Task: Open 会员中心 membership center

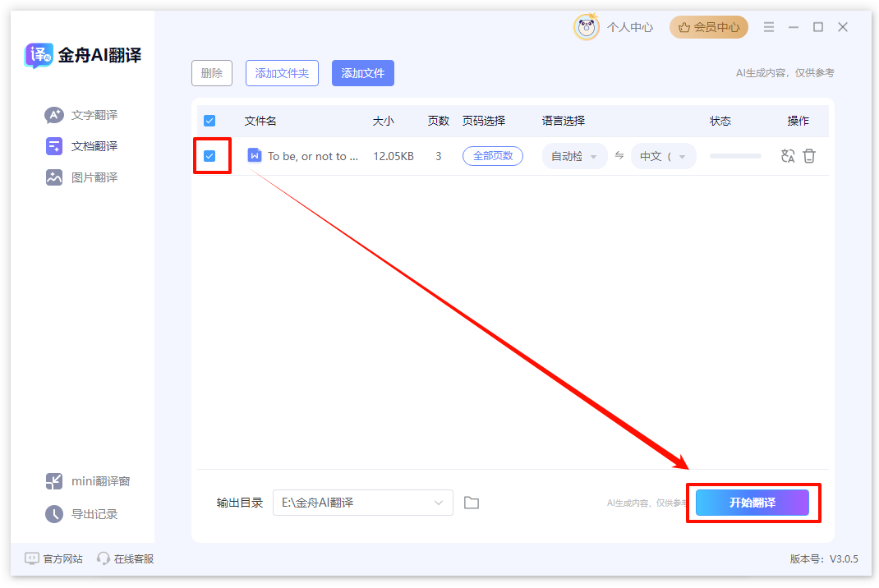Action: [x=708, y=26]
